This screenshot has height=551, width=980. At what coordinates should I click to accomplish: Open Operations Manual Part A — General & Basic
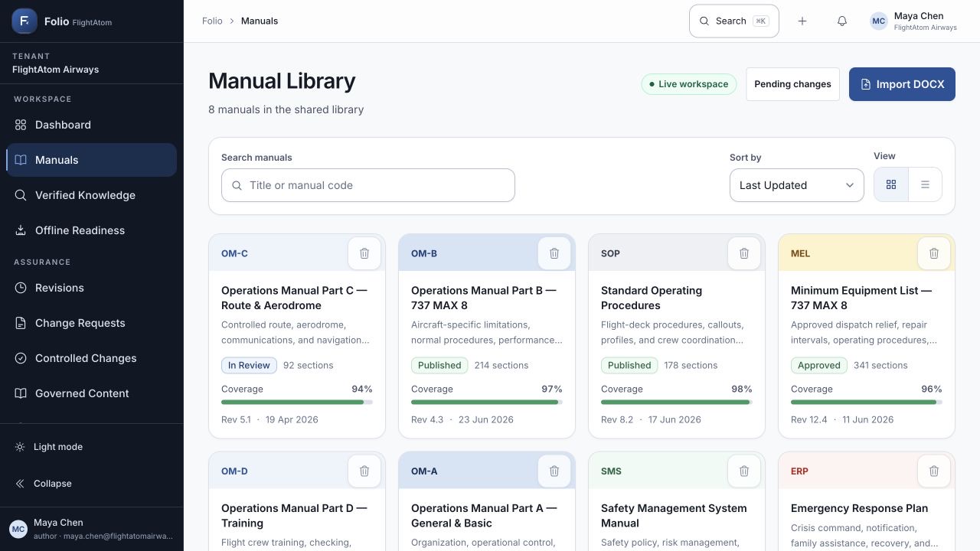(x=484, y=516)
